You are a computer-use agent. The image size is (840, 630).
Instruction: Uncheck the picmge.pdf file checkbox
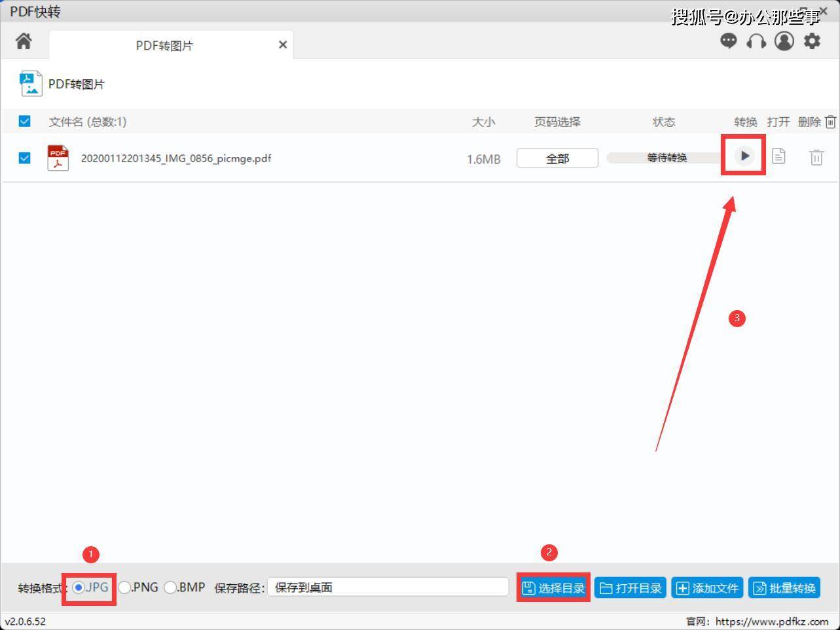pyautogui.click(x=25, y=158)
